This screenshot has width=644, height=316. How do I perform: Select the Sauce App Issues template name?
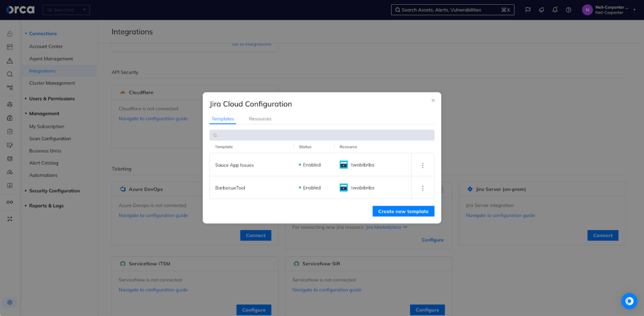point(235,165)
